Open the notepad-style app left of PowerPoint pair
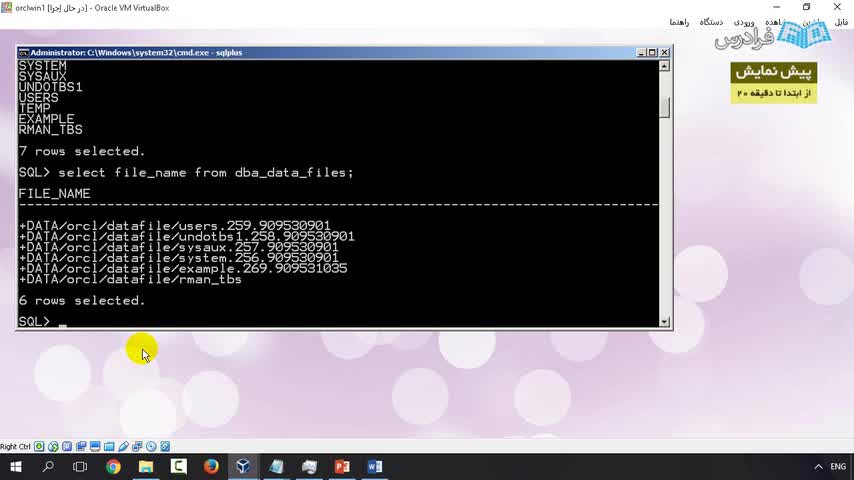Image resolution: width=854 pixels, height=480 pixels. coord(277,467)
